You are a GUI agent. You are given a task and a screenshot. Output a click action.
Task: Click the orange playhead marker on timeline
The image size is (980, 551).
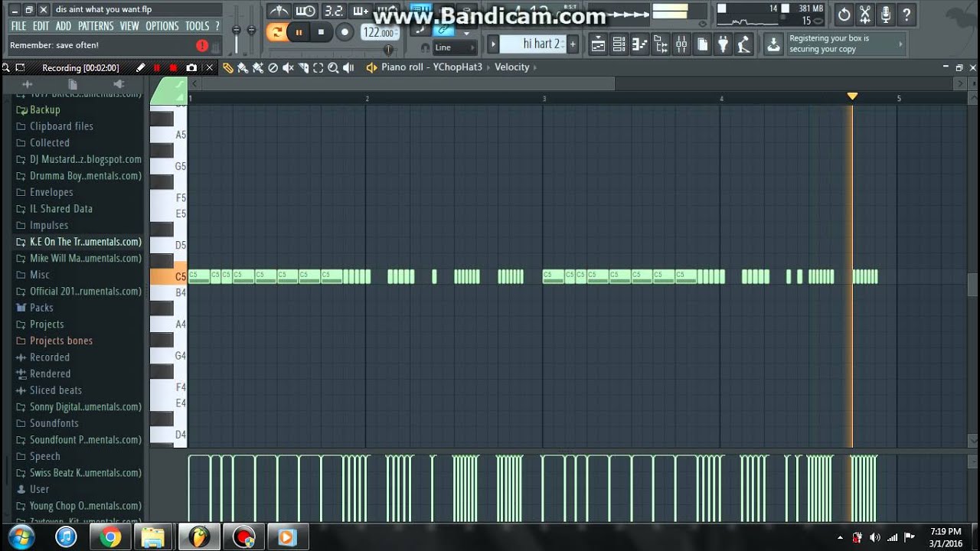(852, 96)
